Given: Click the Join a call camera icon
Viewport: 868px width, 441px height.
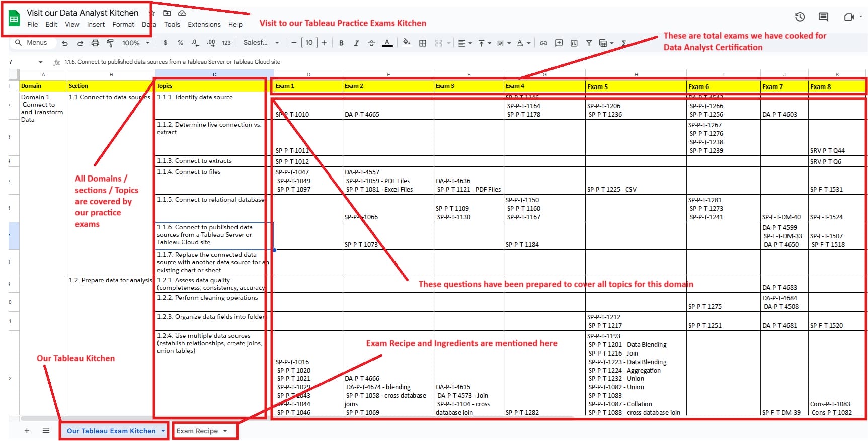Looking at the screenshot, I should pos(849,17).
